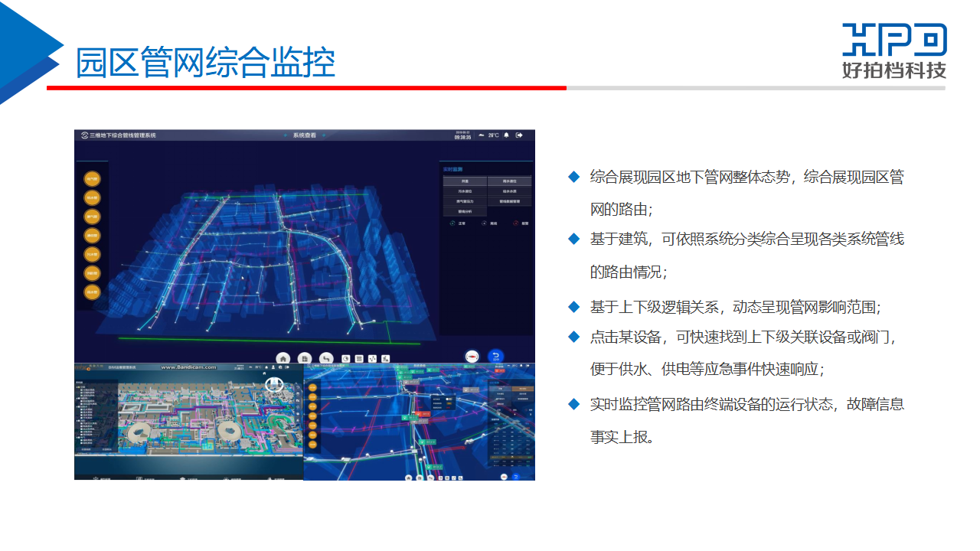980x551 pixels.
Task: Click the 管线数据管理 button
Action: tap(509, 201)
